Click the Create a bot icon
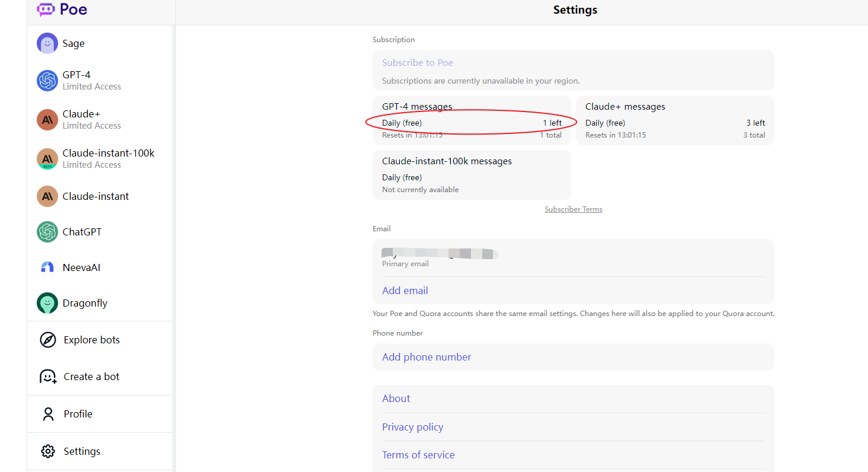Screen dimensions: 868x472 click(x=48, y=377)
